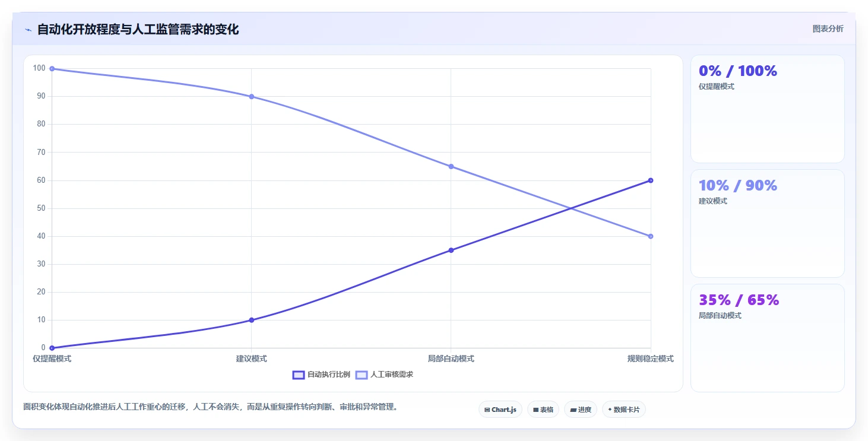Select the 35% / 65% 局部自动模式 card

coord(767,338)
